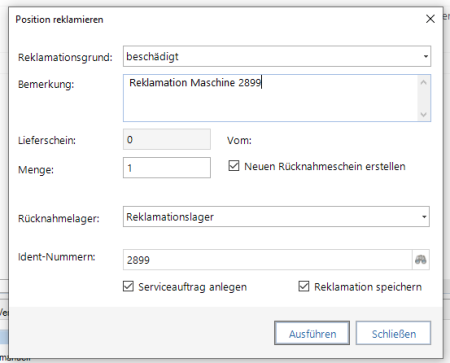Screen dimensions: 450x363
Task: Disable the Reklamation speichern checkbox
Action: tap(304, 286)
